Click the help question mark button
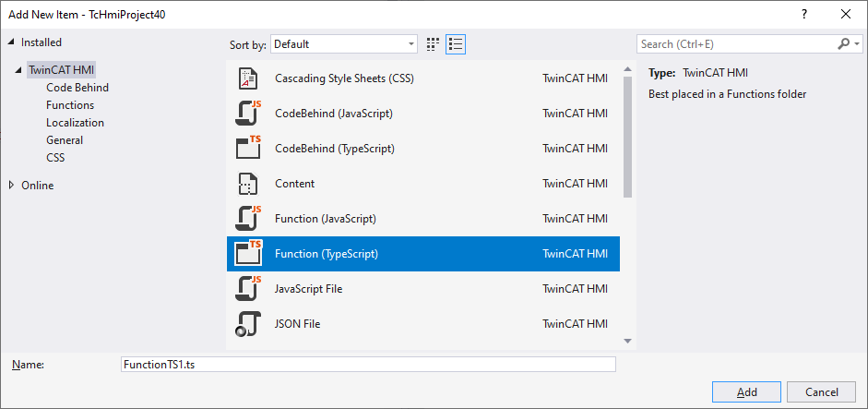 (x=804, y=15)
